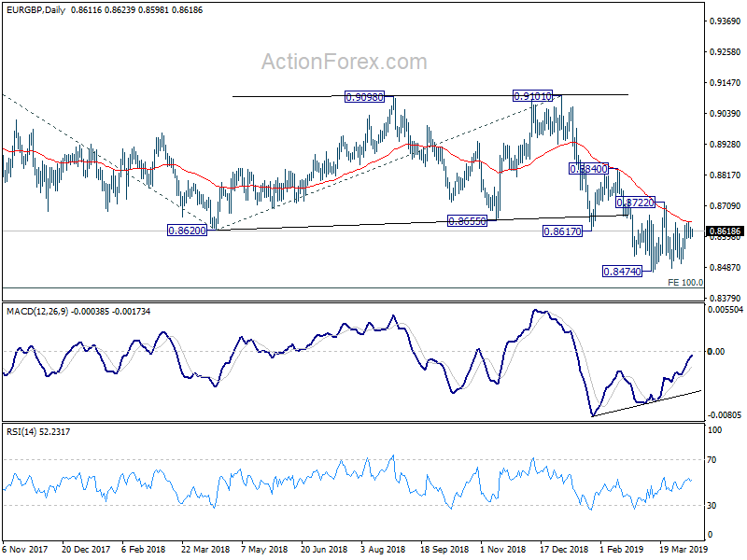Select the MACD(12,26,9) indicator label
Viewport: 747px width, 560px height.
(37, 312)
